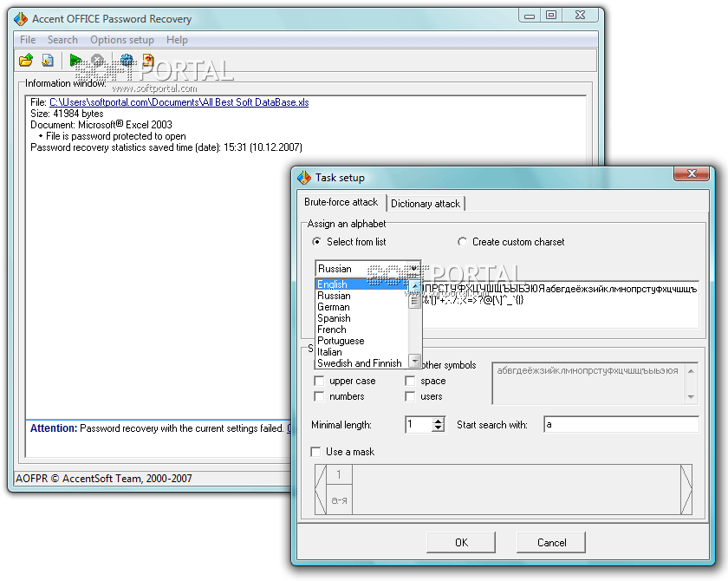This screenshot has width=728, height=581.
Task: Open the Search menu
Action: [62, 40]
